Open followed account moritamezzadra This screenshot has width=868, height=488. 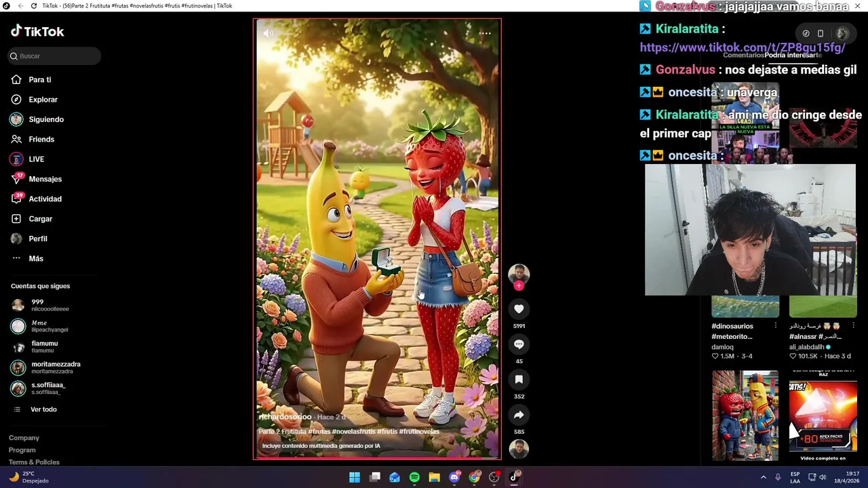point(45,368)
